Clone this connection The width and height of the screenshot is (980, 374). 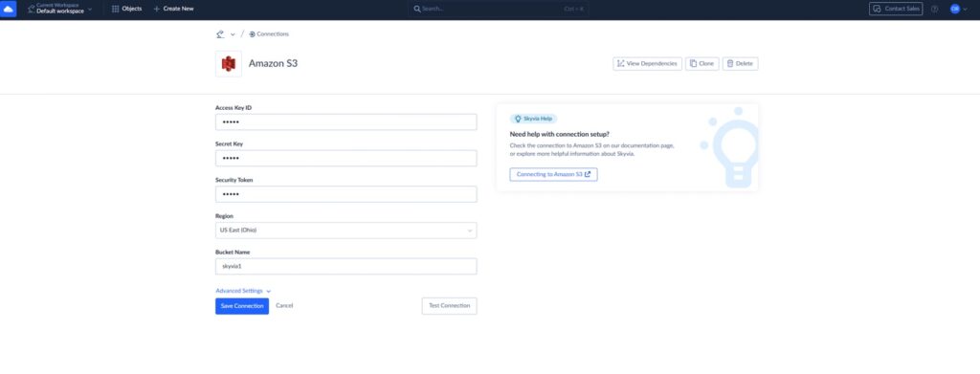[x=702, y=64]
